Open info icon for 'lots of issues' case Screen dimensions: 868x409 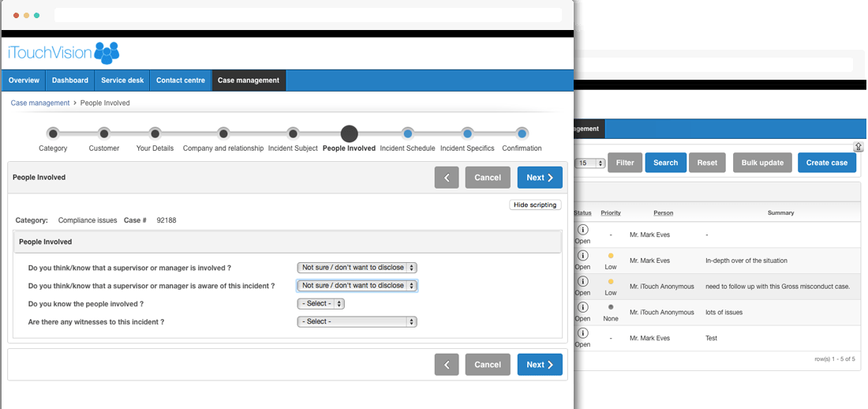click(583, 307)
